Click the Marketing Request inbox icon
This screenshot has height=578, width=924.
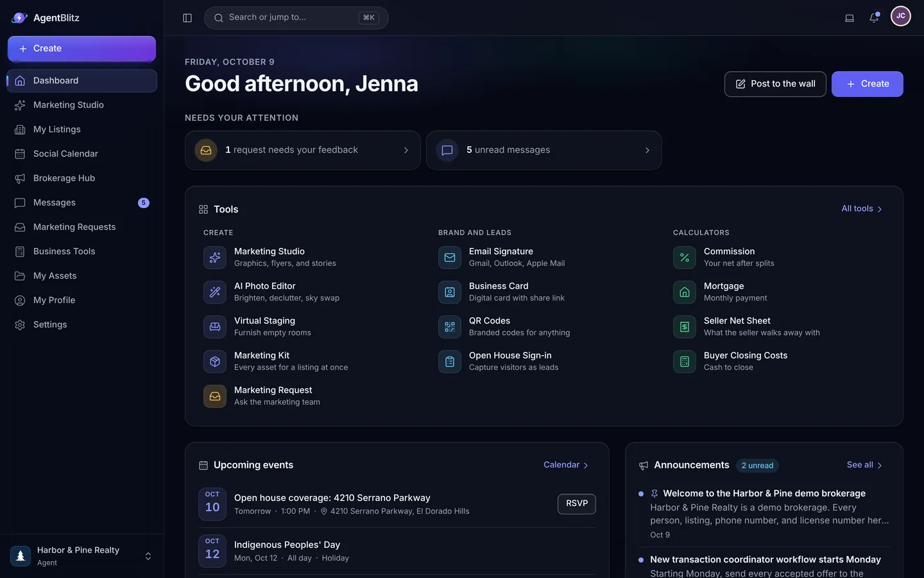215,396
